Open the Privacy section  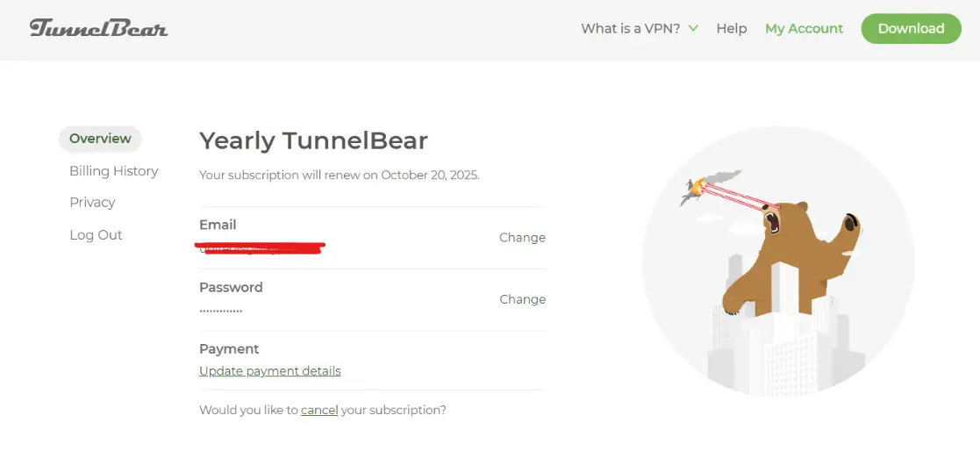tap(92, 203)
